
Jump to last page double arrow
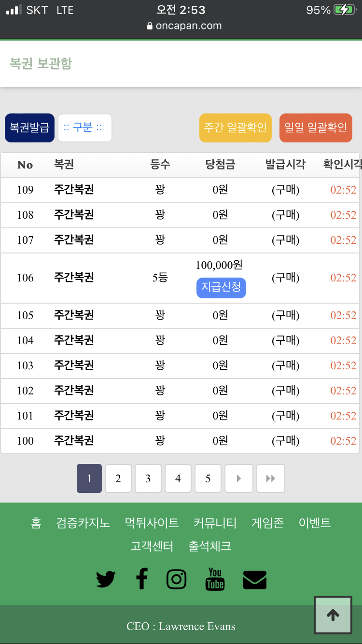(x=271, y=478)
